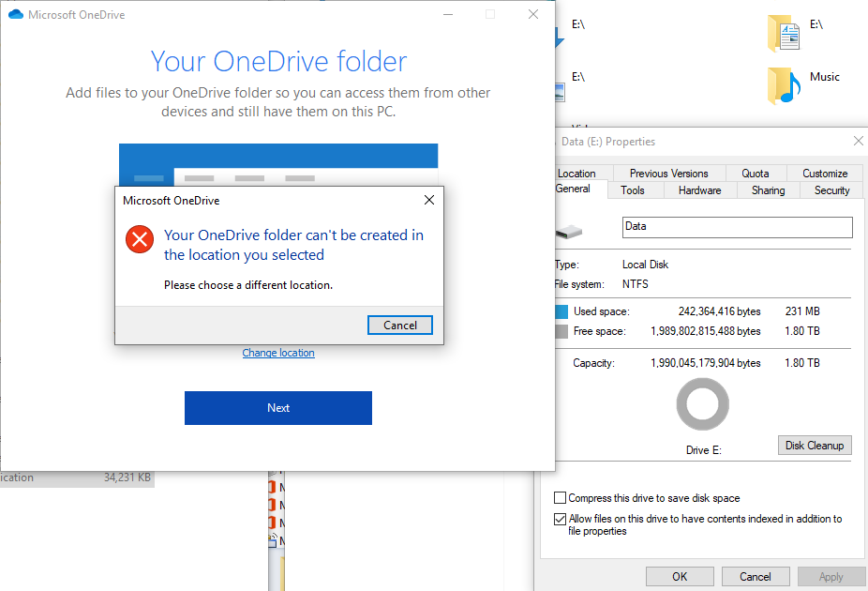The height and width of the screenshot is (591, 868).
Task: Close the Microsoft OneDrive setup window
Action: click(x=533, y=14)
